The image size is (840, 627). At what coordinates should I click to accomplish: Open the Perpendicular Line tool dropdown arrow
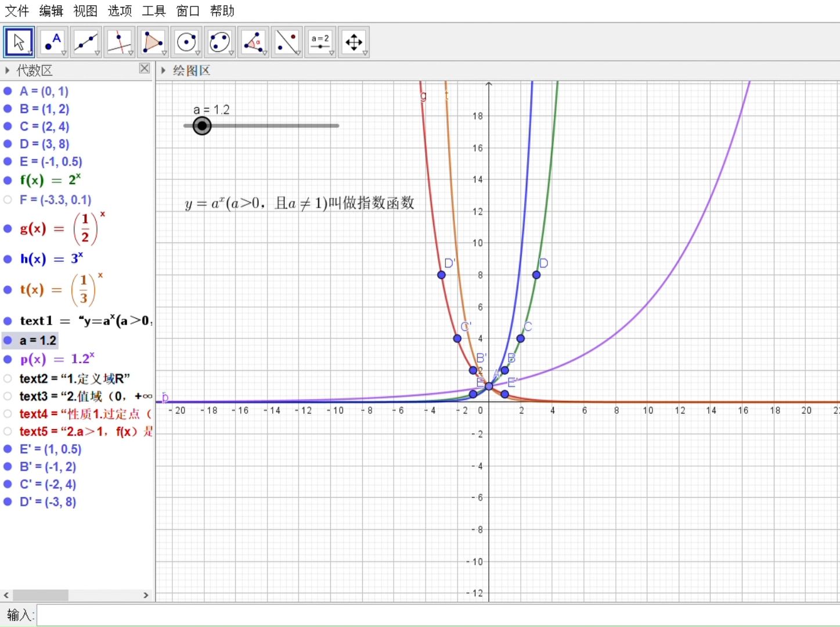(131, 53)
